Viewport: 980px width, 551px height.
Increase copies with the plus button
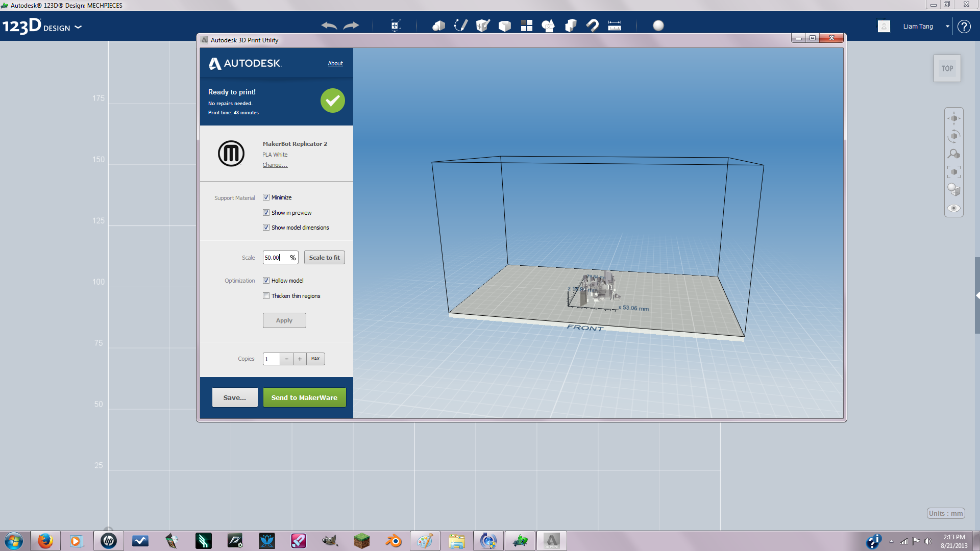(300, 359)
